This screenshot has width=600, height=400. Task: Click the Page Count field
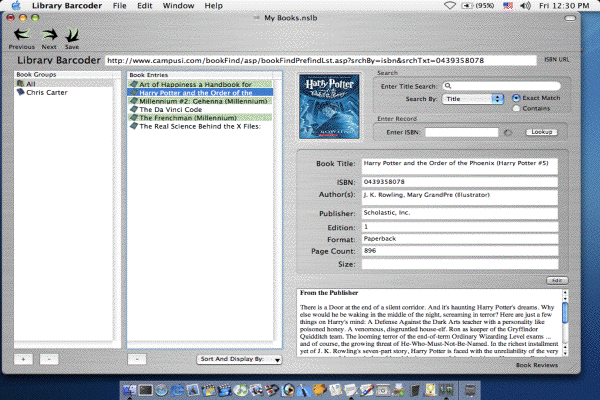(x=460, y=251)
